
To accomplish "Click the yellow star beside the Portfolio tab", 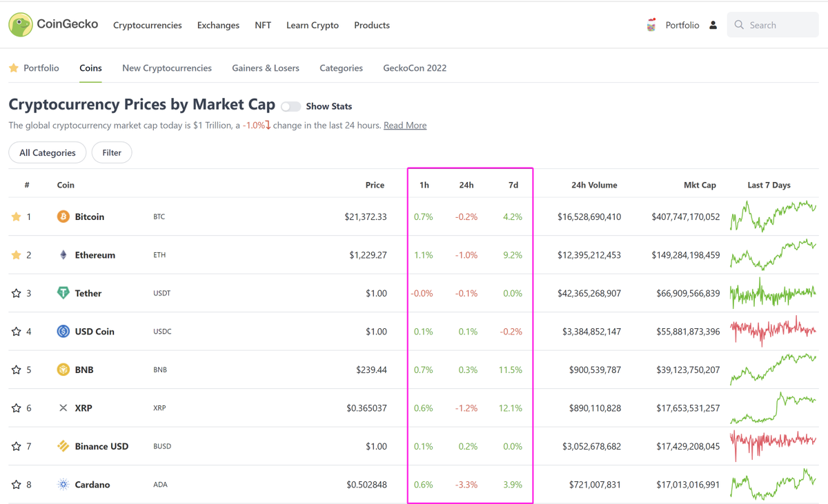I will tap(14, 68).
